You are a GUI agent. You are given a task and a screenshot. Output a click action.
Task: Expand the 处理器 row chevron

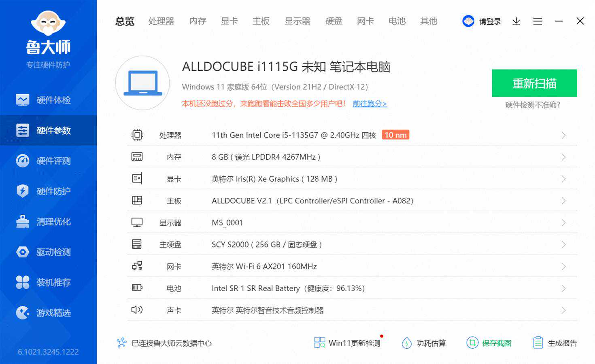pyautogui.click(x=563, y=135)
